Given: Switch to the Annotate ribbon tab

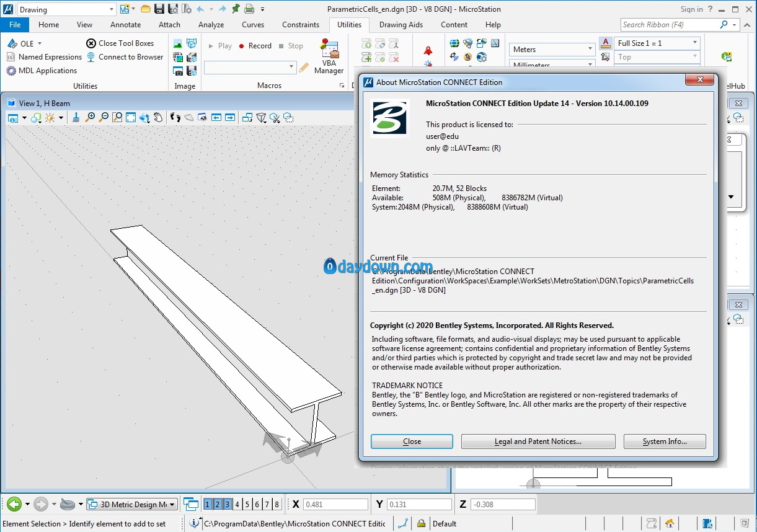Looking at the screenshot, I should (126, 25).
